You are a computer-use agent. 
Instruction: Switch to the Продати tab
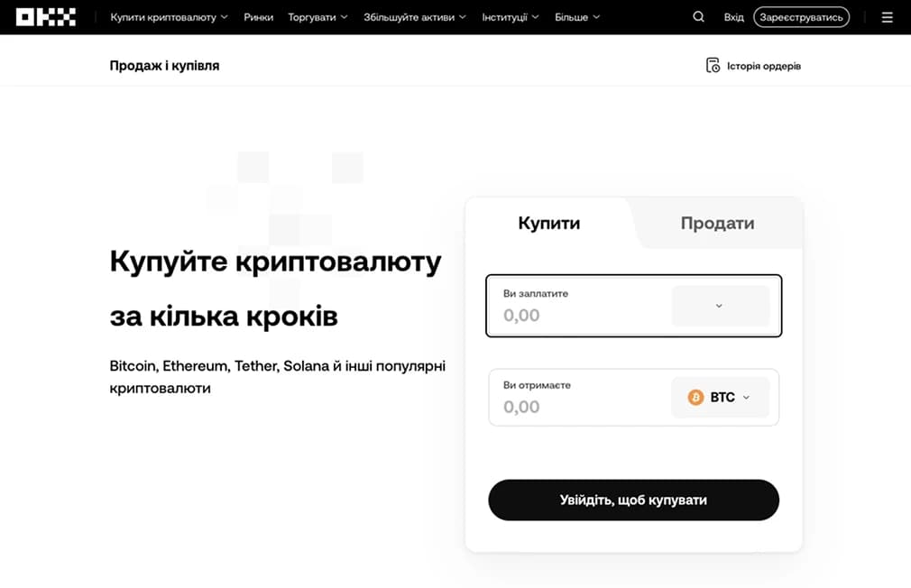717,224
